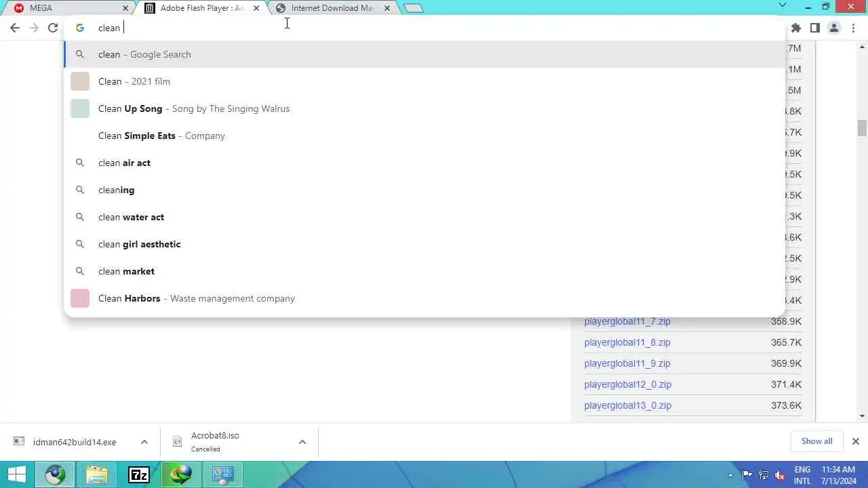Close the downloads bar
The height and width of the screenshot is (488, 868).
coord(856,441)
